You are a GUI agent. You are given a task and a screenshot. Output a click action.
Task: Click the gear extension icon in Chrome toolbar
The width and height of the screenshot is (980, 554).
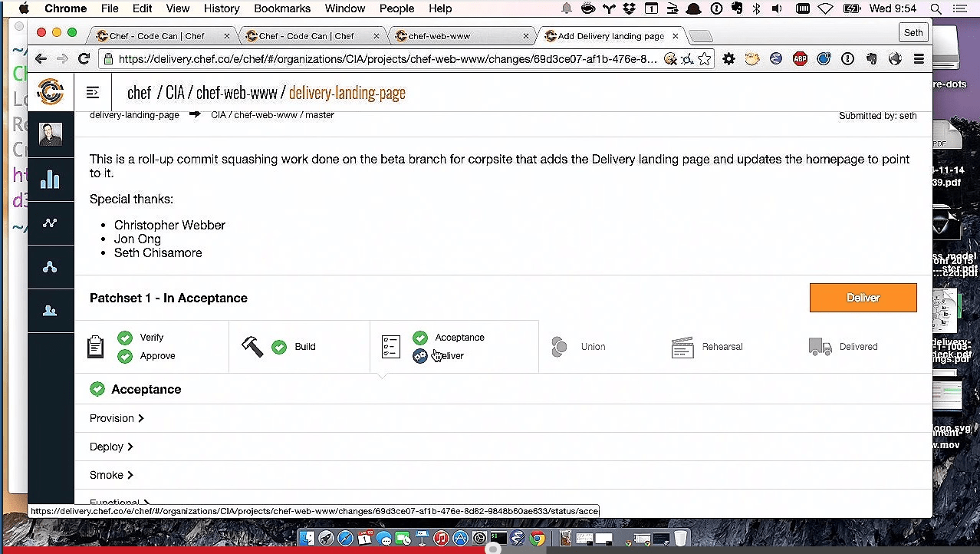point(728,59)
